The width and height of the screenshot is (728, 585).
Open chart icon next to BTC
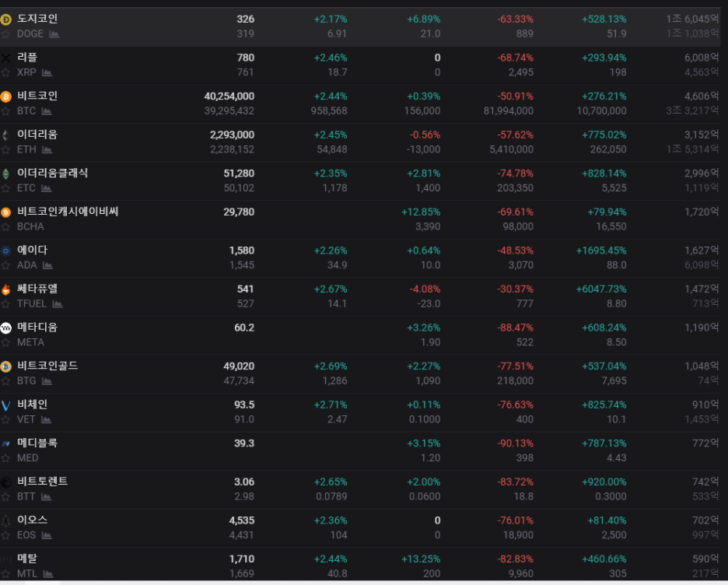(47, 111)
